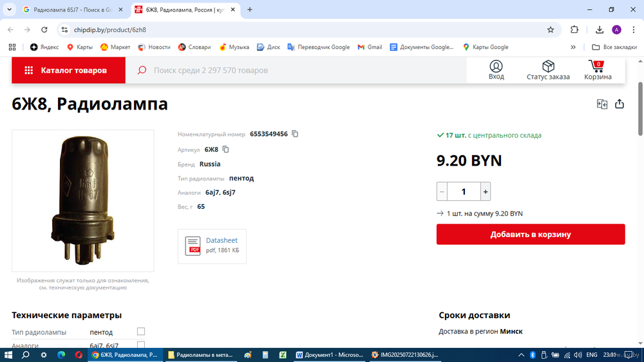
Task: Click the compare product icon
Action: [602, 104]
